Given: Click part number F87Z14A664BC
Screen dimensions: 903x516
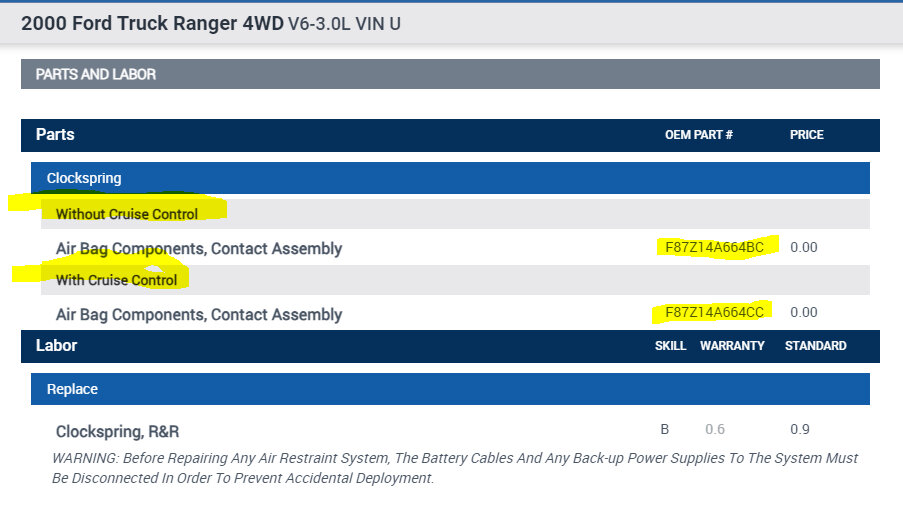Looking at the screenshot, I should (x=714, y=247).
